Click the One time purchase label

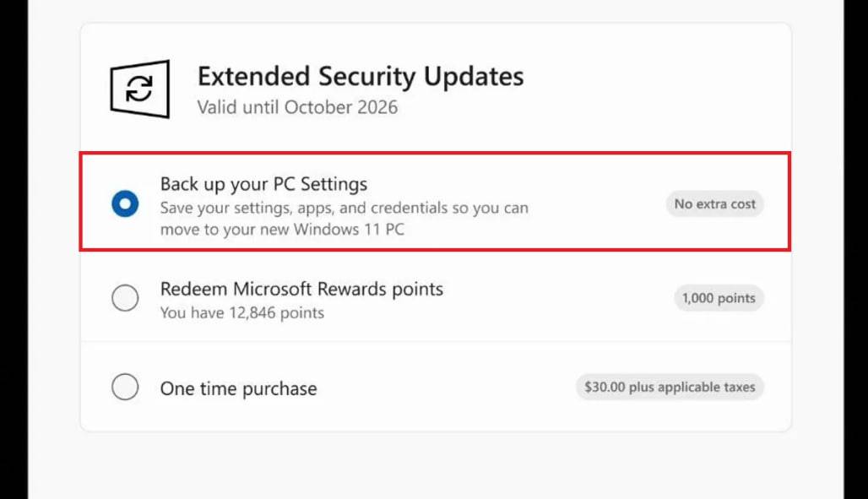pos(238,389)
